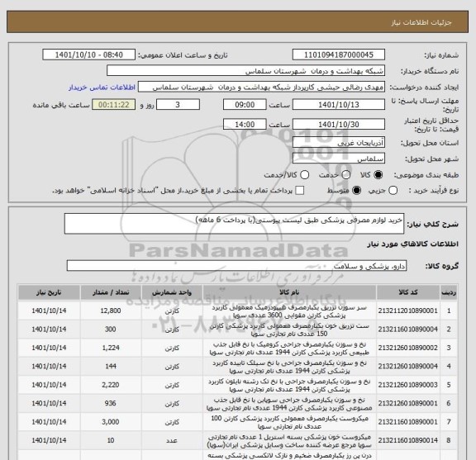Image resolution: width=476 pixels, height=460 pixels.
Task: Select product code 2132116010890001
Action: click(x=407, y=422)
